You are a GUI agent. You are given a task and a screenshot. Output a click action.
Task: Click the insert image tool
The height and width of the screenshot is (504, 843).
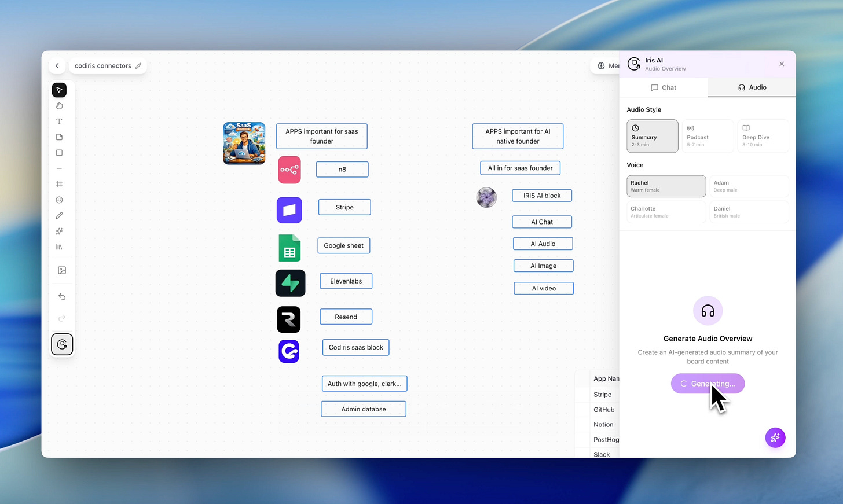click(62, 270)
